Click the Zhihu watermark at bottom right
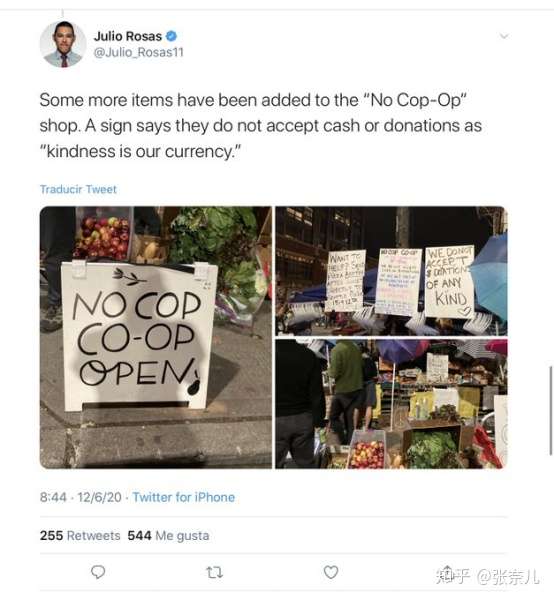Screen dimensions: 554x601 [487, 576]
